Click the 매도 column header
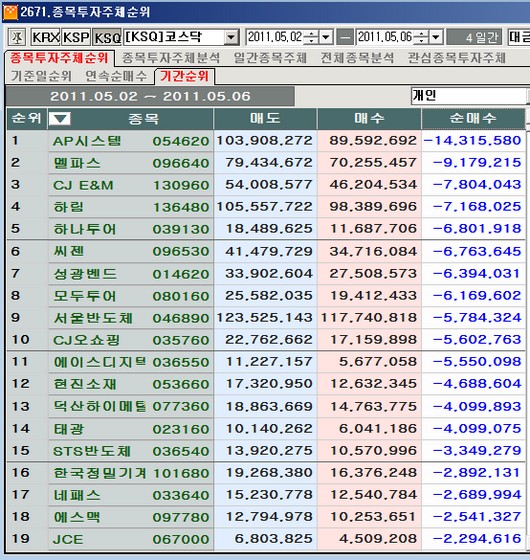 [265, 118]
